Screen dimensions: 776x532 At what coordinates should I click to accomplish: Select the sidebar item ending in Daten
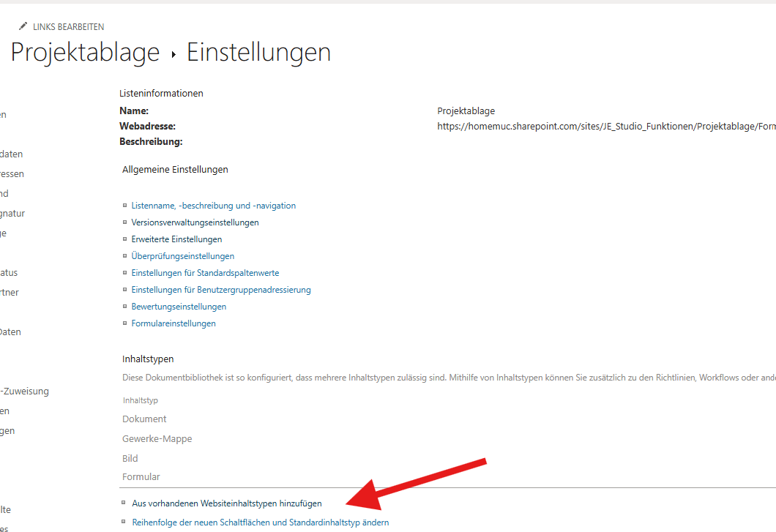click(x=10, y=332)
